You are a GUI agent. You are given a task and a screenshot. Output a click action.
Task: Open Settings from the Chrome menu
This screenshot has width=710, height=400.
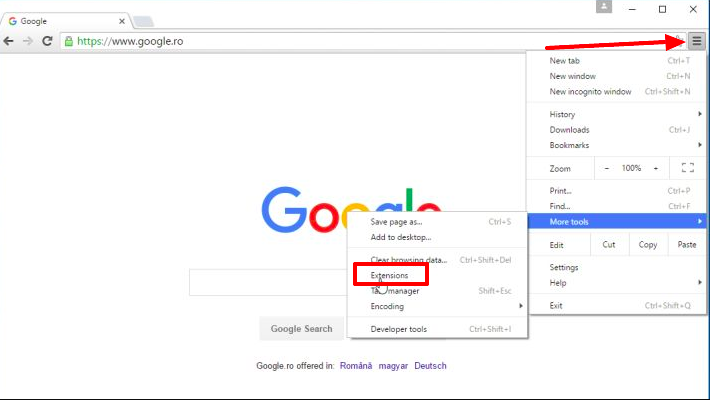(x=564, y=267)
